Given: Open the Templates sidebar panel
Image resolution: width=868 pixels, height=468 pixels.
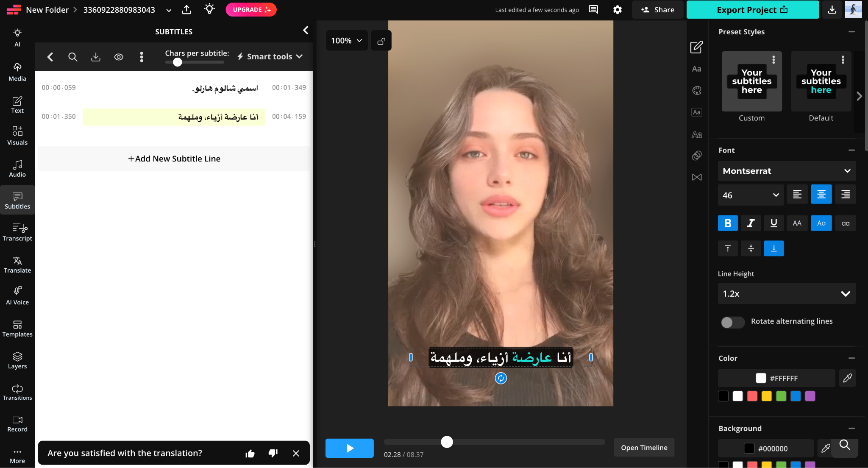Looking at the screenshot, I should click(x=17, y=329).
